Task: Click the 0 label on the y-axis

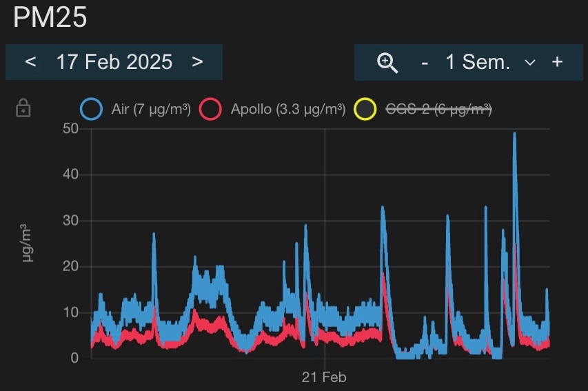Action: pos(74,359)
